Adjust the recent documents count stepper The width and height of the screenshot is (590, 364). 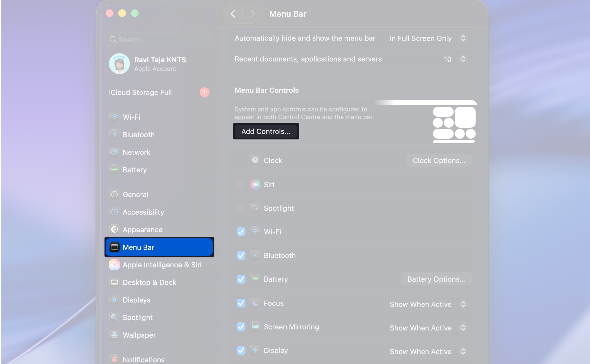[463, 59]
